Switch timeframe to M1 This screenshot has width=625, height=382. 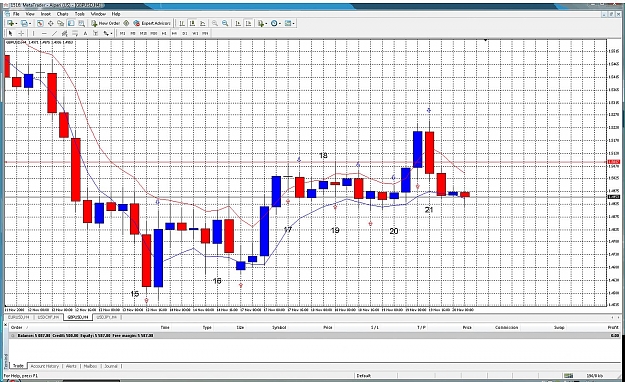click(x=123, y=33)
